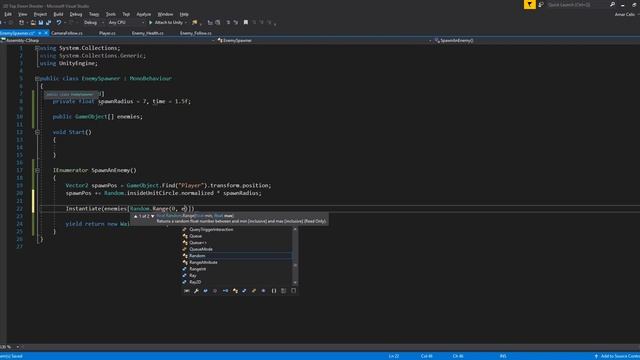Show the next Random.Range overload via down arrow
640x360 pixels.
tap(153, 216)
